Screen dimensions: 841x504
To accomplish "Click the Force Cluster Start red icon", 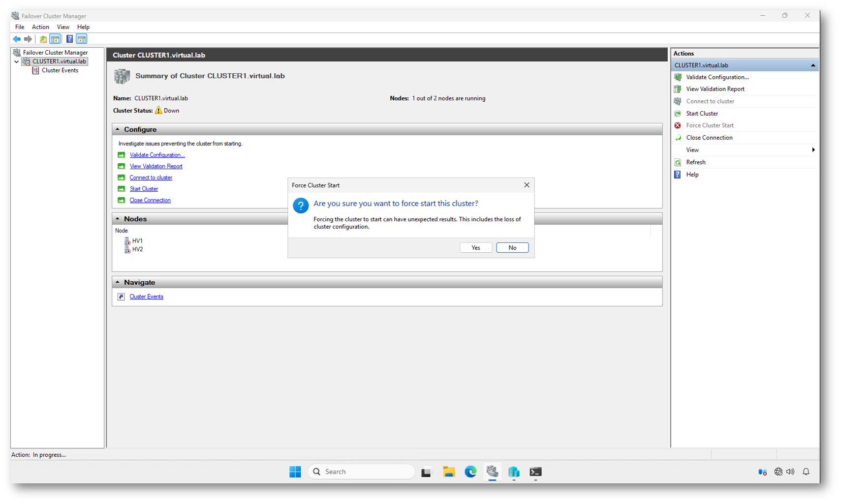I will coord(678,125).
